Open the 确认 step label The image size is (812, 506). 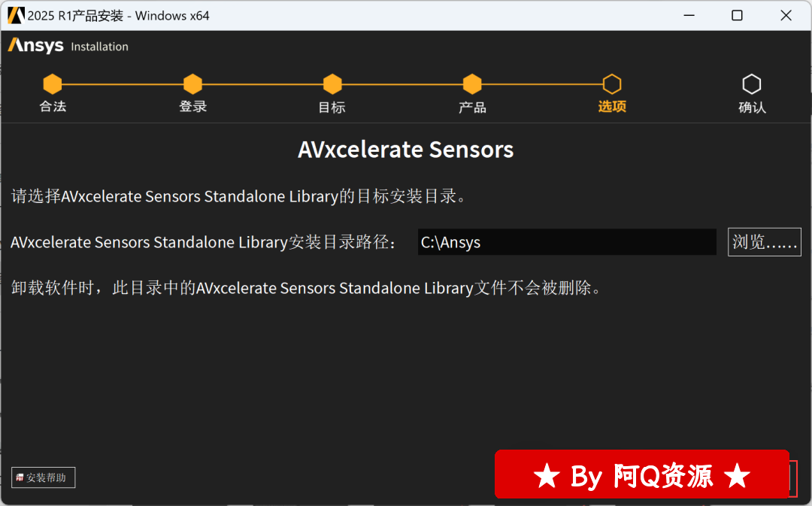pos(752,108)
